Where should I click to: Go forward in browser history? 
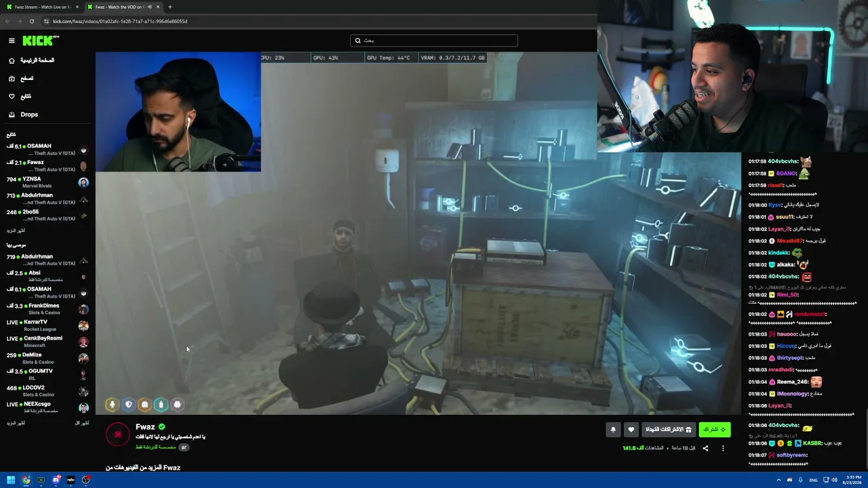click(x=19, y=21)
